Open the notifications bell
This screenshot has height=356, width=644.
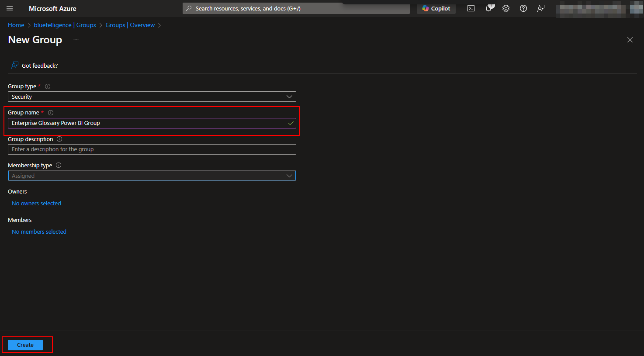pos(488,8)
